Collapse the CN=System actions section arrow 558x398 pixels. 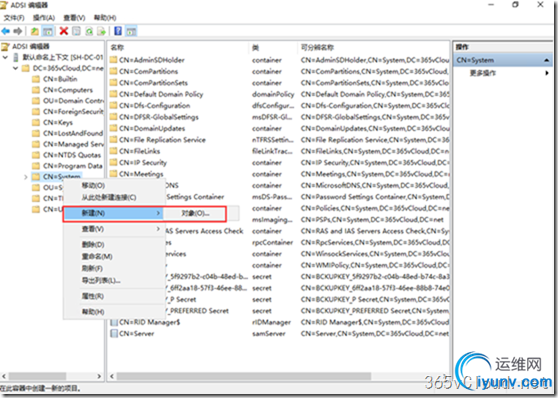click(547, 60)
